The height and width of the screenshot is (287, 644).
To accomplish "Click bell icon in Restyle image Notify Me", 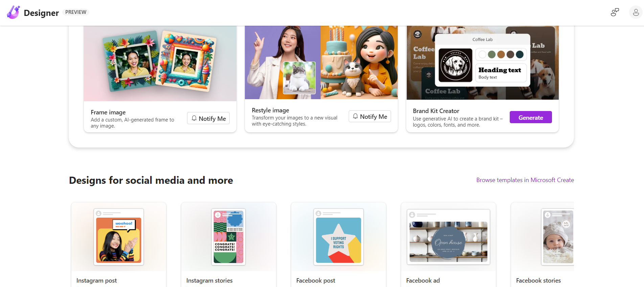I will click(x=355, y=116).
